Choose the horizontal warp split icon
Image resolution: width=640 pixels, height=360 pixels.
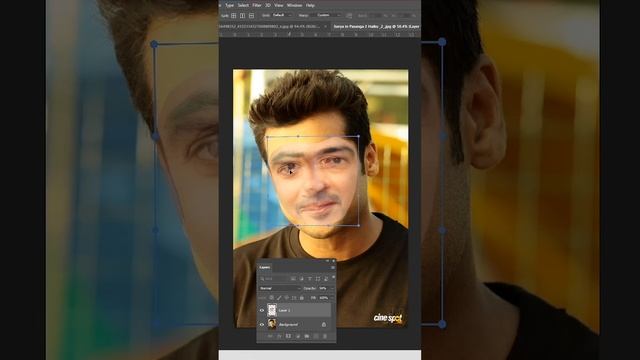(251, 16)
